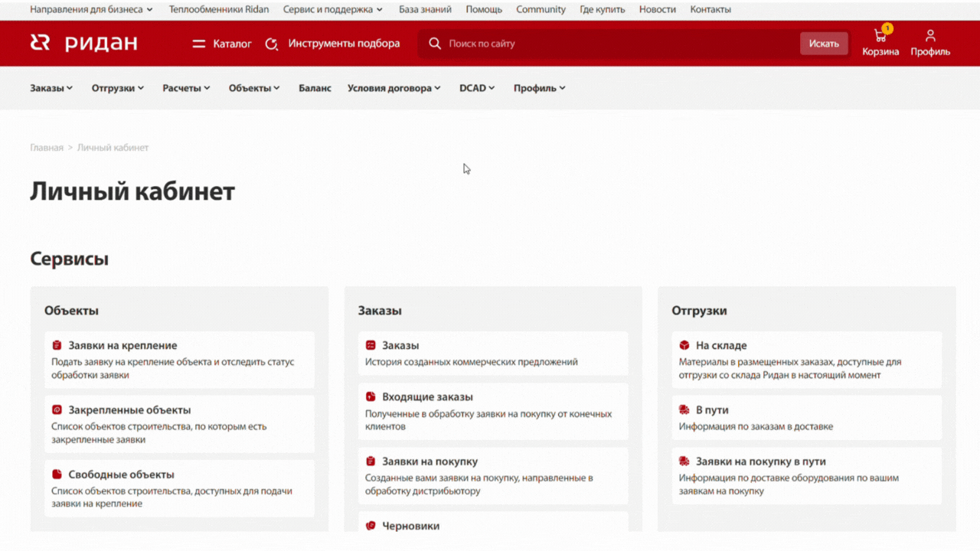Click the truck icon beside В пути
Image resolution: width=980 pixels, height=551 pixels.
pos(684,409)
